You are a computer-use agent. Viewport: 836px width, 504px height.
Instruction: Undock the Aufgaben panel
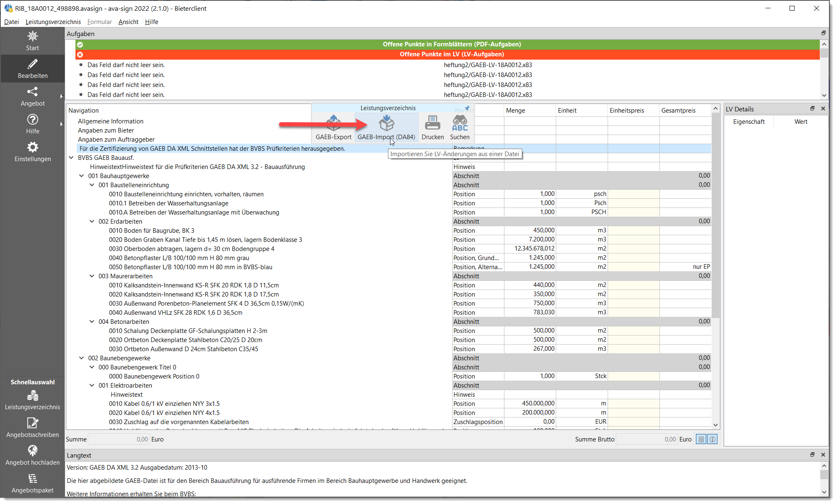824,33
